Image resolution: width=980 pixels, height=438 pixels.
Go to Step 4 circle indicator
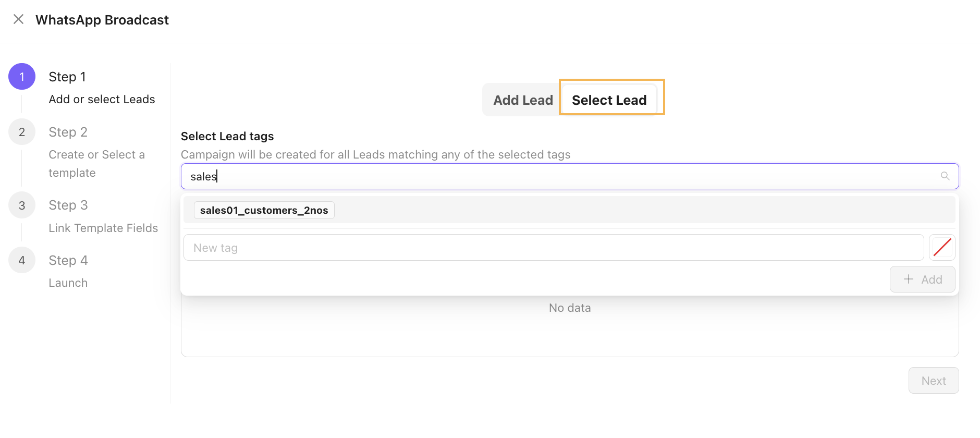pos(22,260)
